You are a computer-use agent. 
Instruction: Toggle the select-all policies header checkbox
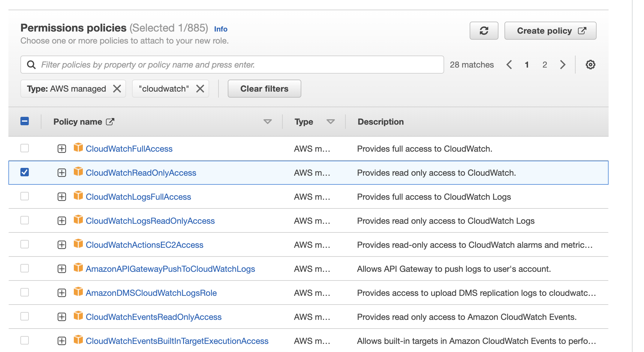pyautogui.click(x=25, y=121)
